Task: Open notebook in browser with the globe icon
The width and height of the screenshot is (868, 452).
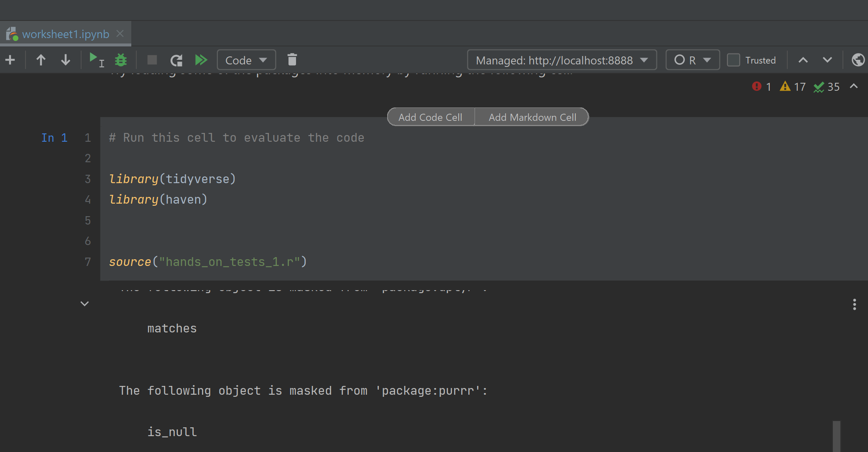Action: (x=858, y=60)
